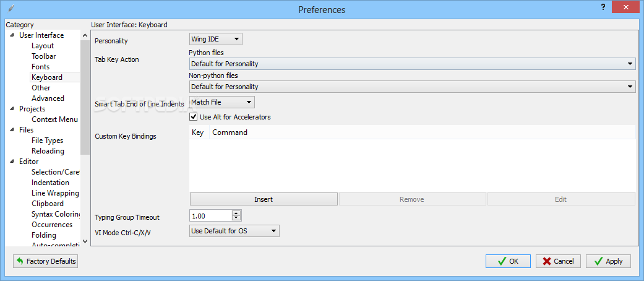The height and width of the screenshot is (281, 644).
Task: Click the Typing Group Timeout field
Action: tap(211, 215)
